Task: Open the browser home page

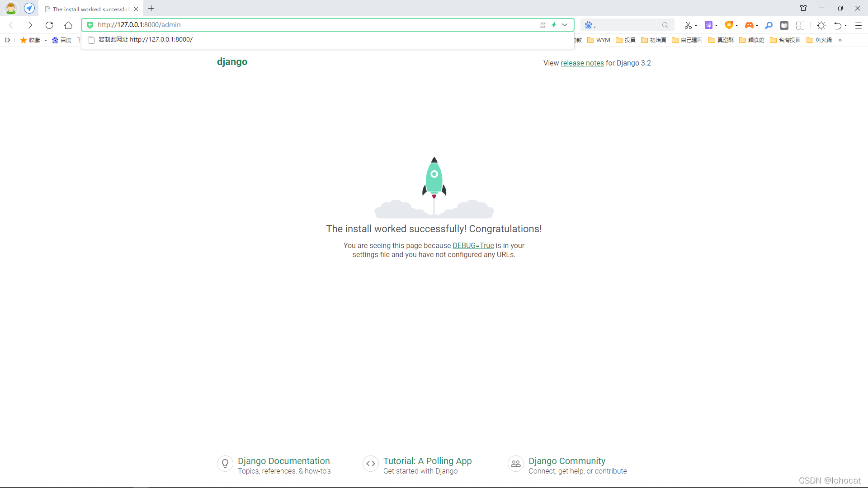Action: coord(68,25)
